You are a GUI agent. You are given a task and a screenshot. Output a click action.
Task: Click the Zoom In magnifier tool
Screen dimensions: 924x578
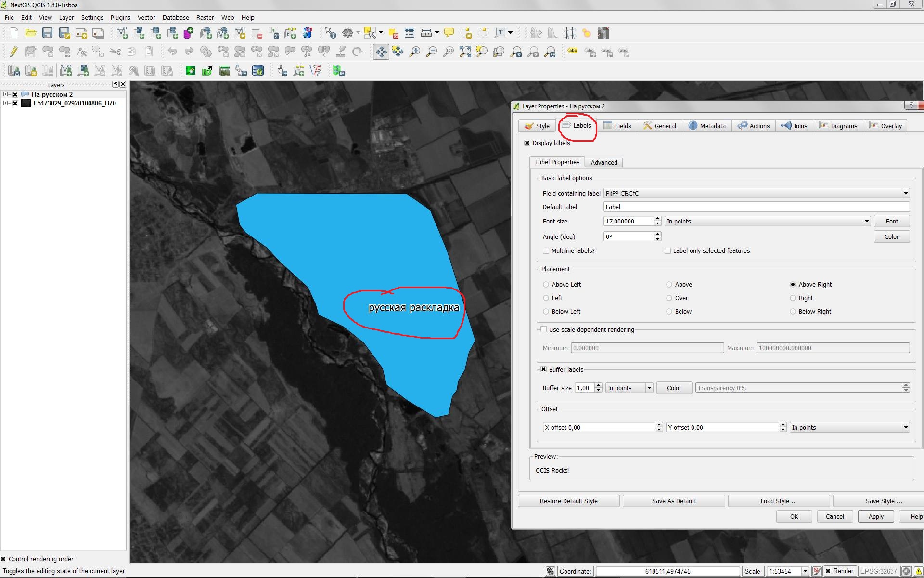pos(414,52)
